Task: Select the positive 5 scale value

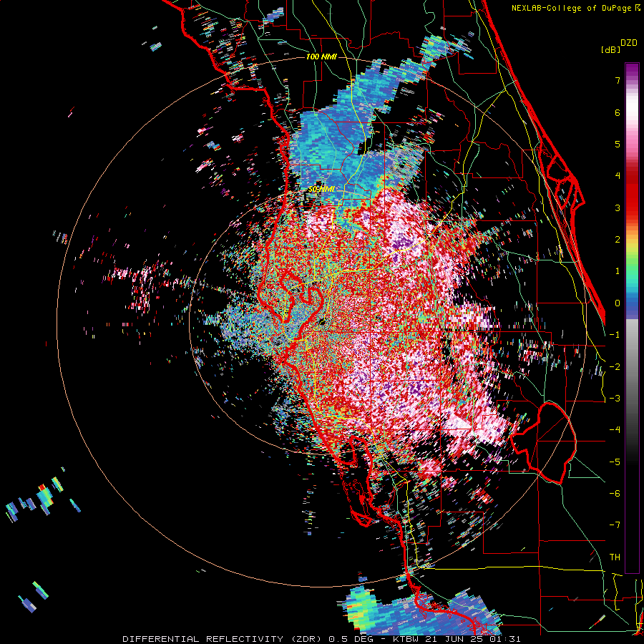Action: pyautogui.click(x=618, y=144)
